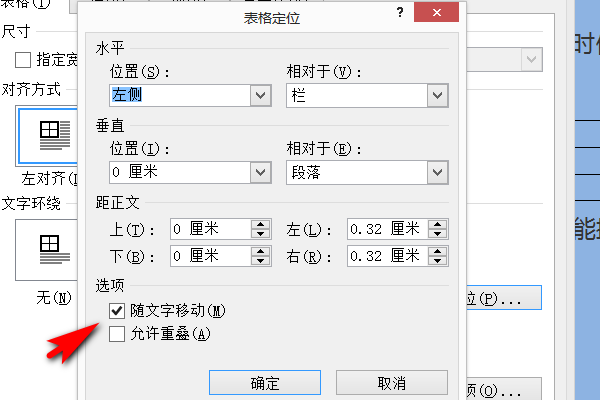
Task: Toggle the 随文字移动 checkbox
Action: 117,312
